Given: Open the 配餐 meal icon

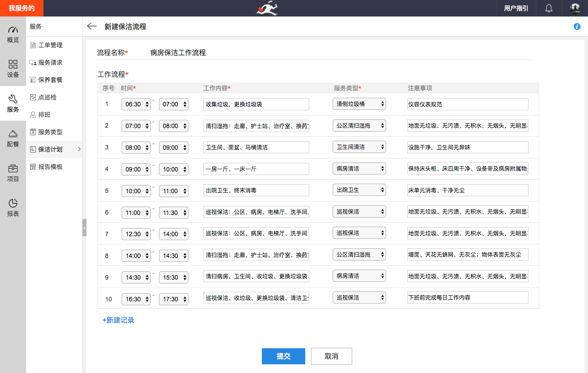Looking at the screenshot, I should coord(13,134).
